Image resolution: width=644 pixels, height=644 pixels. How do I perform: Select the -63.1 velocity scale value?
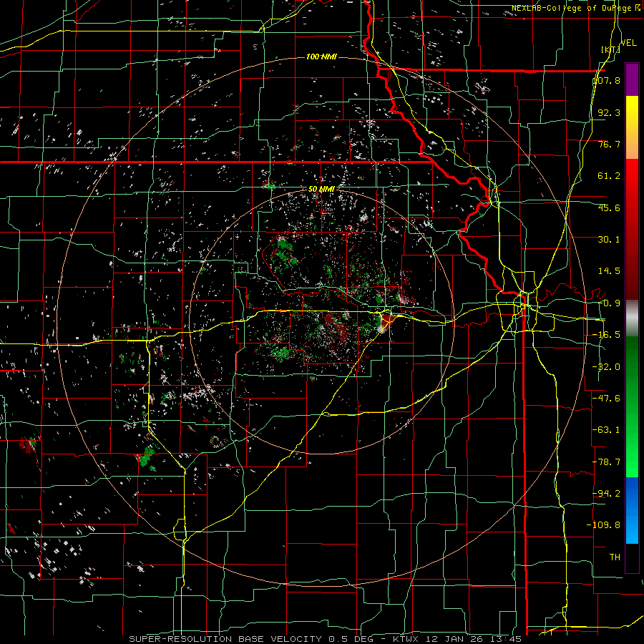607,430
